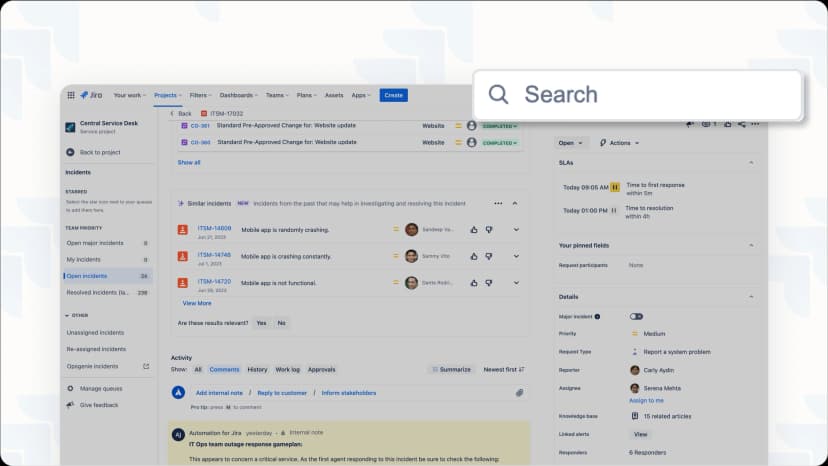Toggle the Major incident switch

tap(636, 316)
